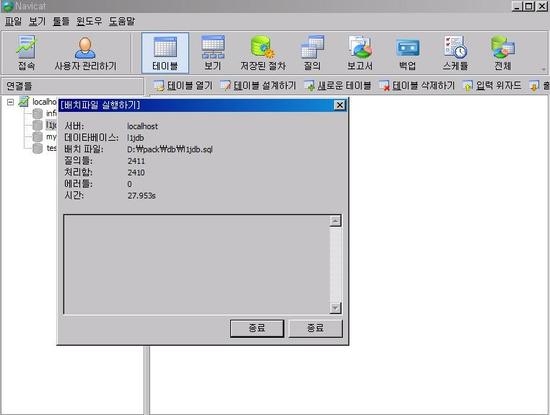This screenshot has height=415, width=550.
Task: Click the right 종료 dialog button
Action: (315, 328)
